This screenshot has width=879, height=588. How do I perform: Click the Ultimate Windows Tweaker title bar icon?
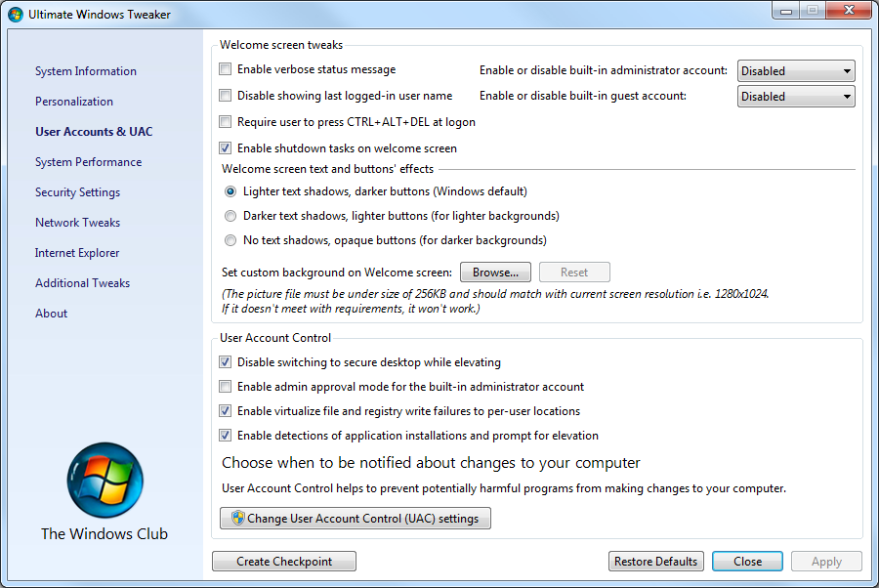tap(16, 15)
